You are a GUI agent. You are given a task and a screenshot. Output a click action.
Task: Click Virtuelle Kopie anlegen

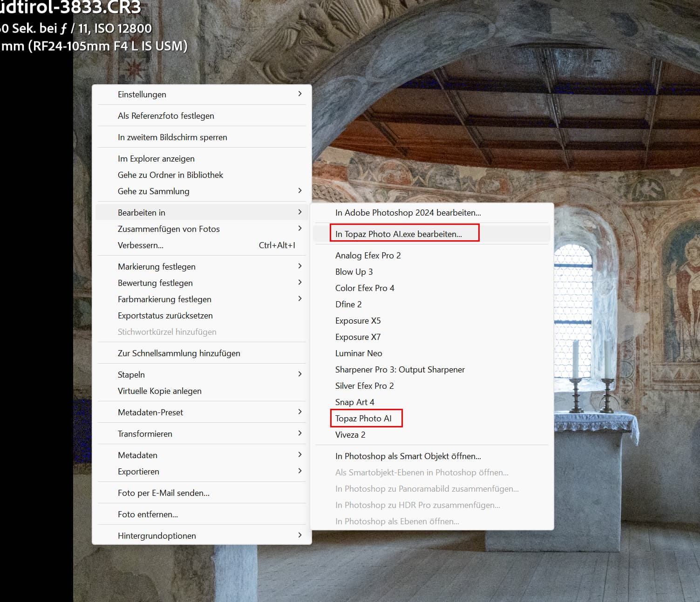point(159,391)
